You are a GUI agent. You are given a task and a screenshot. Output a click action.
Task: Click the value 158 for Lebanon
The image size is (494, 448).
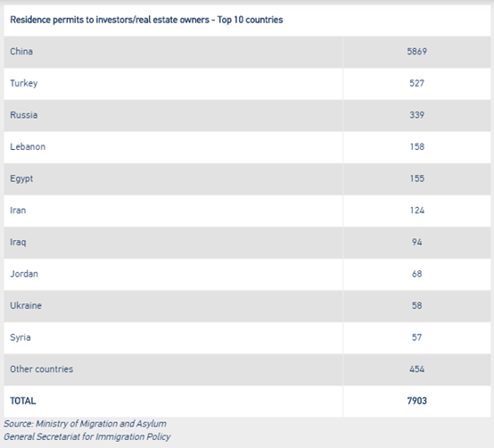[416, 146]
